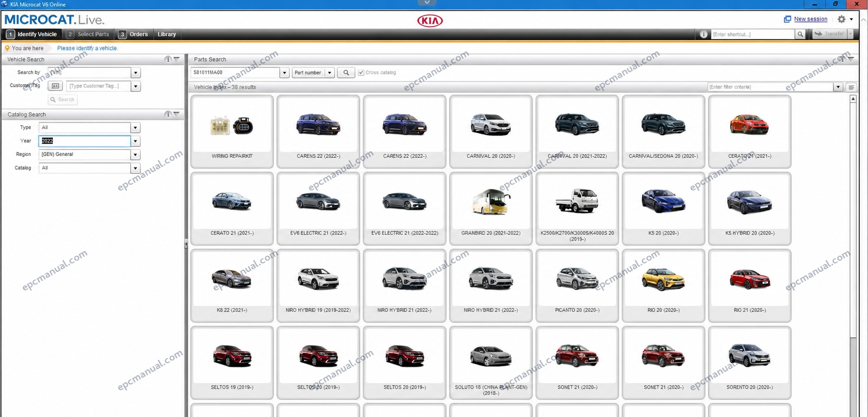This screenshot has height=417, width=868.
Task: Expand the Region dropdown list
Action: (135, 155)
